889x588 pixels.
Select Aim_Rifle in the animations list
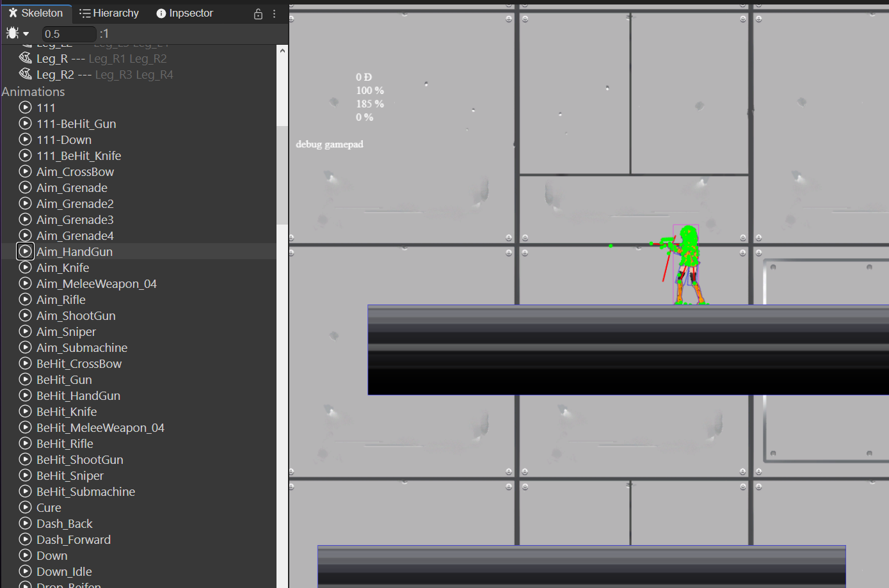pyautogui.click(x=61, y=299)
